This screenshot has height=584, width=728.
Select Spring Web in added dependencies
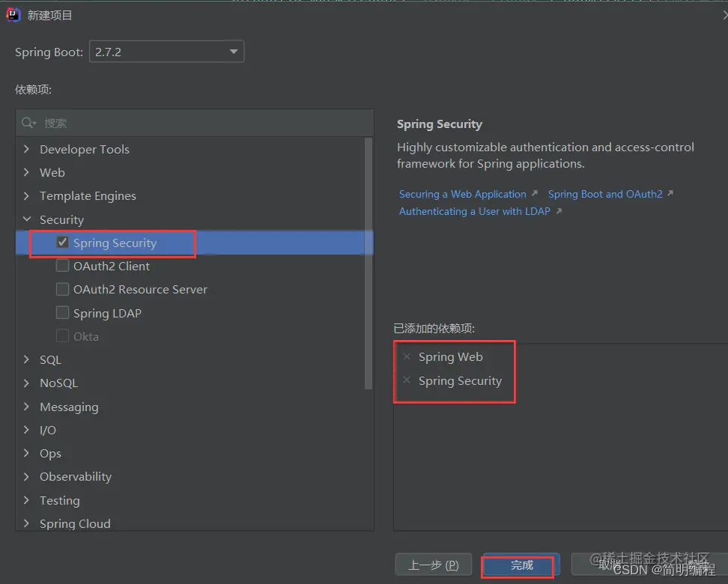click(x=450, y=356)
